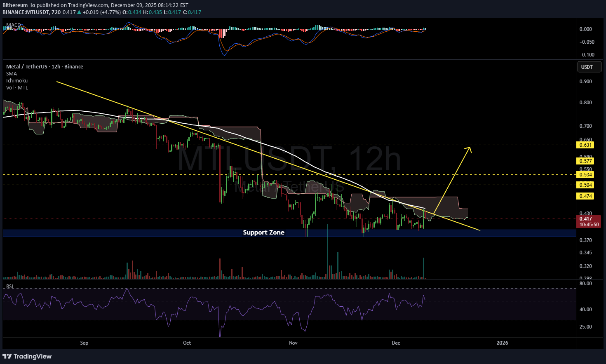The width and height of the screenshot is (606, 364).
Task: Click the Metal / TetherUS symbol title
Action: (x=45, y=67)
